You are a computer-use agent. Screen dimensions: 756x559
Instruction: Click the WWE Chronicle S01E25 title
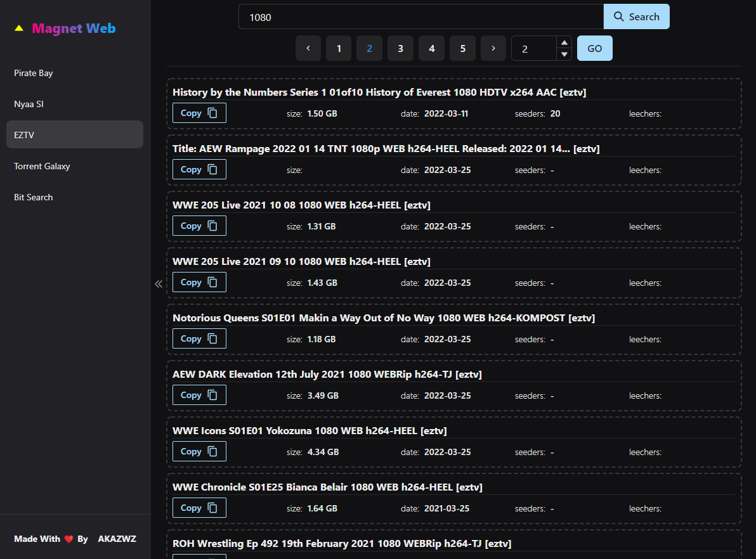[327, 487]
